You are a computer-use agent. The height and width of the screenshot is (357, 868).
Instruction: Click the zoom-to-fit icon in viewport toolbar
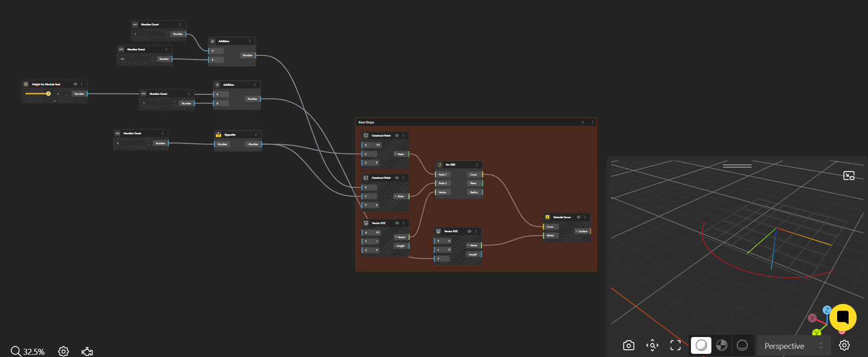click(x=652, y=346)
